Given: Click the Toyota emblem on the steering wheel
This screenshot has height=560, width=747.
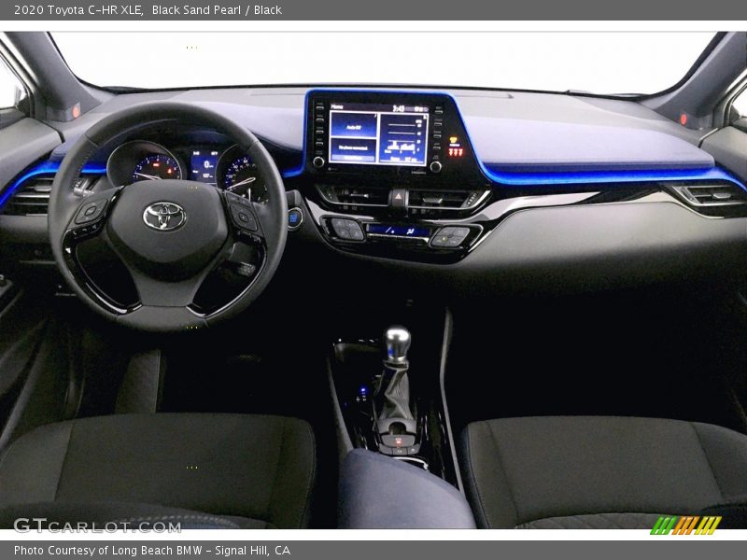Looking at the screenshot, I should [x=164, y=217].
